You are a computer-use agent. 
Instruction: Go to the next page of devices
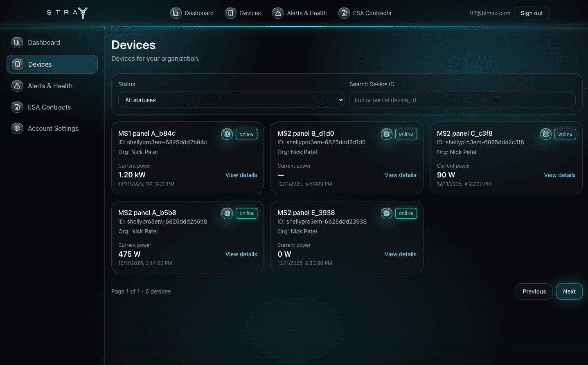pos(569,291)
